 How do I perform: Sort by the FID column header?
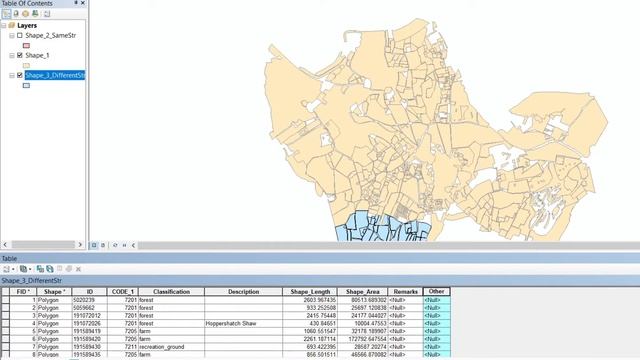tap(23, 292)
